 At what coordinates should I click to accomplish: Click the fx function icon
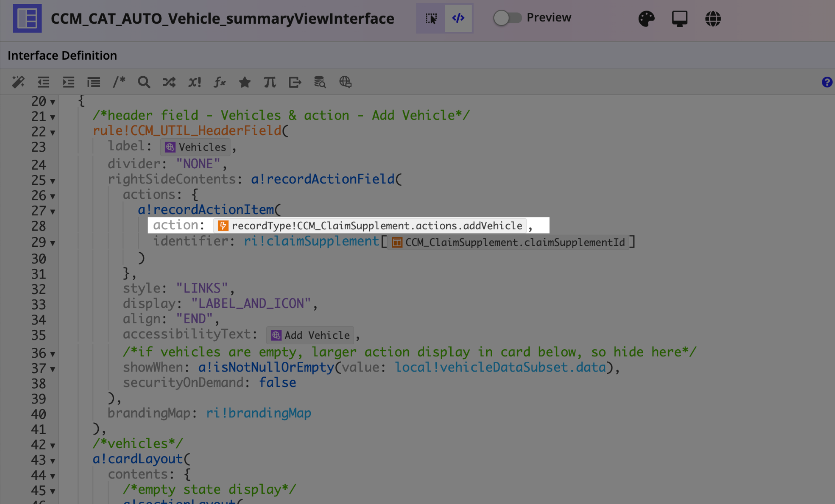[x=220, y=82]
